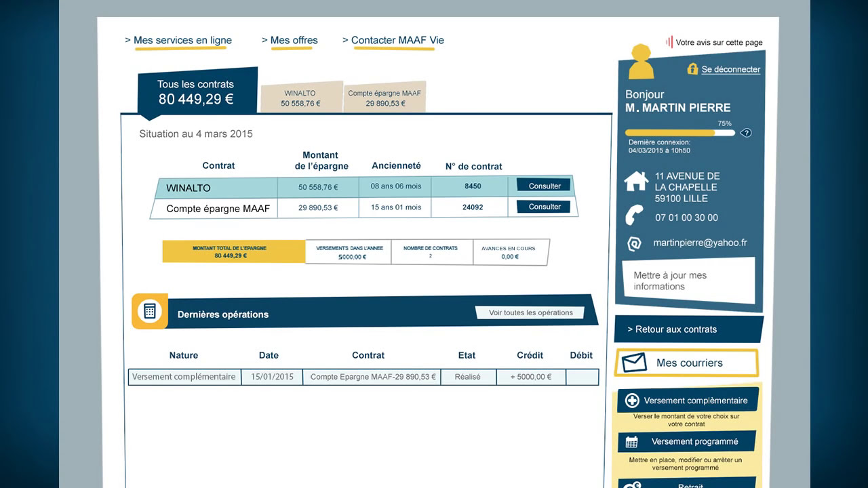The height and width of the screenshot is (488, 868).
Task: Switch to the WINALTO tab
Action: [x=300, y=98]
